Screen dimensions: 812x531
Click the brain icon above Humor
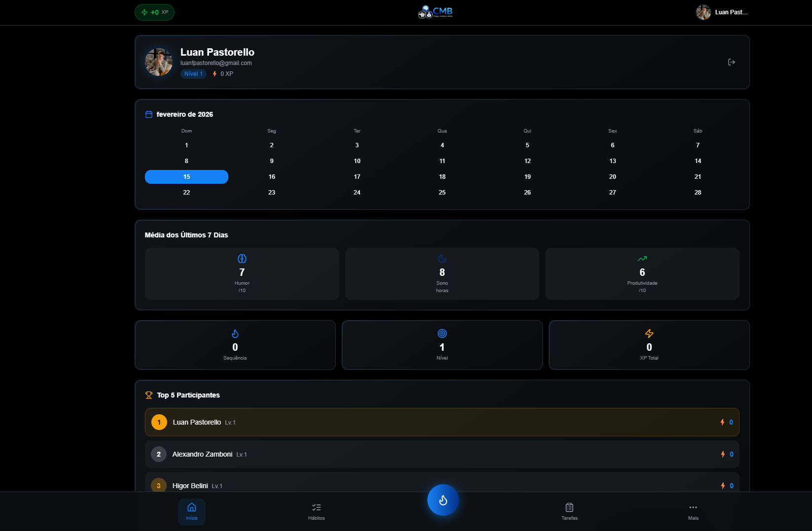[x=242, y=259]
